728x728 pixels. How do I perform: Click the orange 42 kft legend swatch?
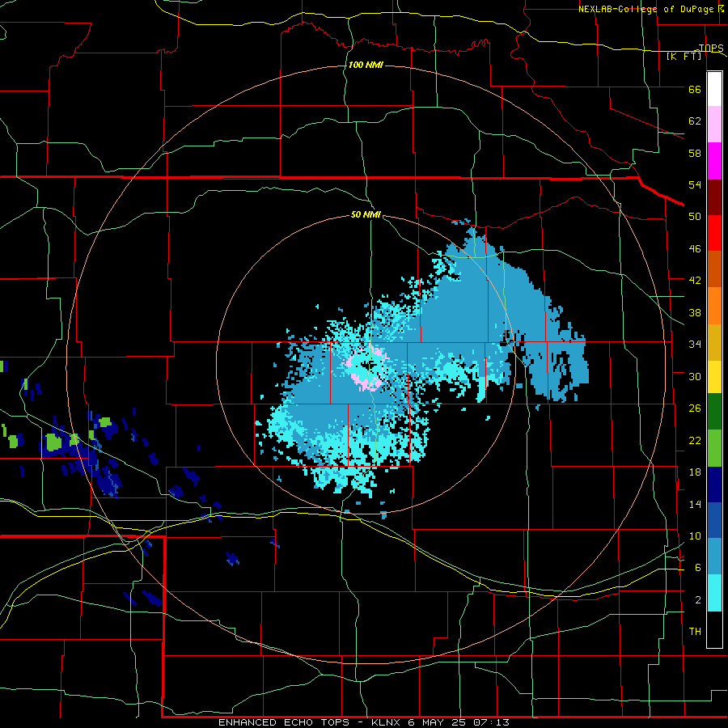(x=714, y=305)
